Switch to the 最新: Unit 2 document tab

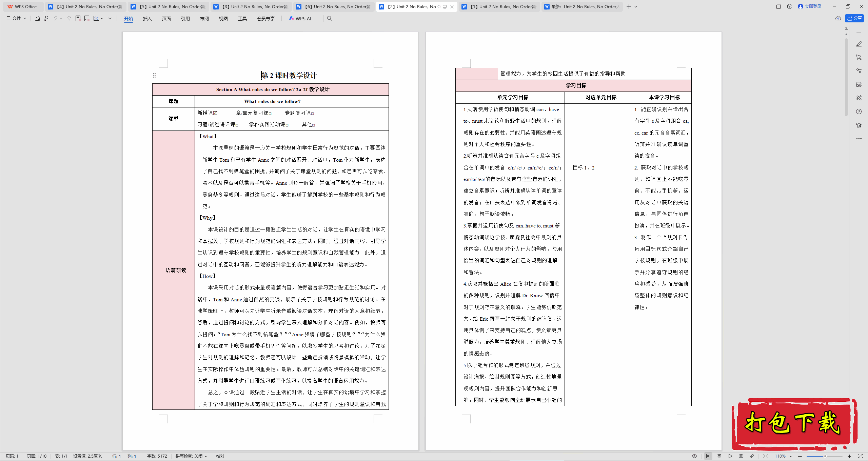click(582, 6)
